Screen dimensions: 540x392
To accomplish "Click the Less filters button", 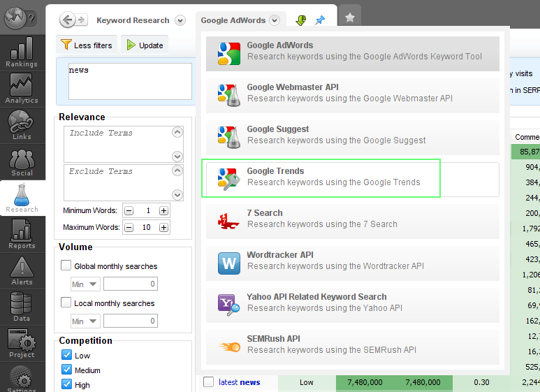I will [87, 45].
